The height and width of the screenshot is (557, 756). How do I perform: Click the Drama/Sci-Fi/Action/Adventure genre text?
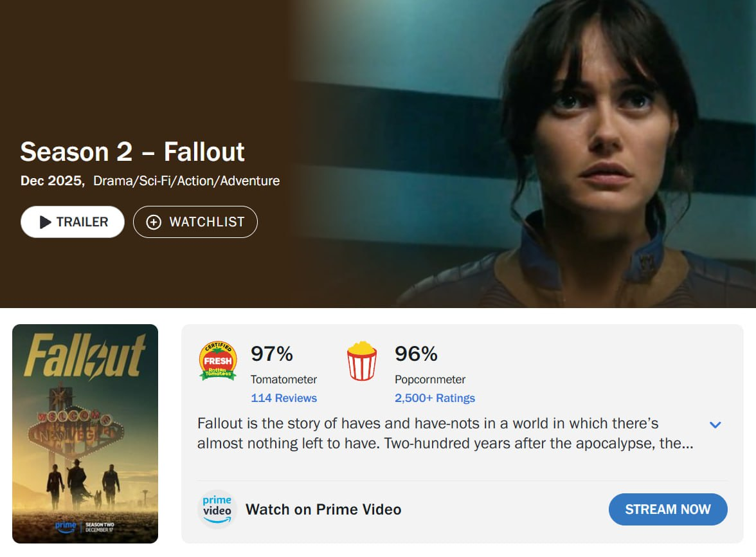(186, 181)
